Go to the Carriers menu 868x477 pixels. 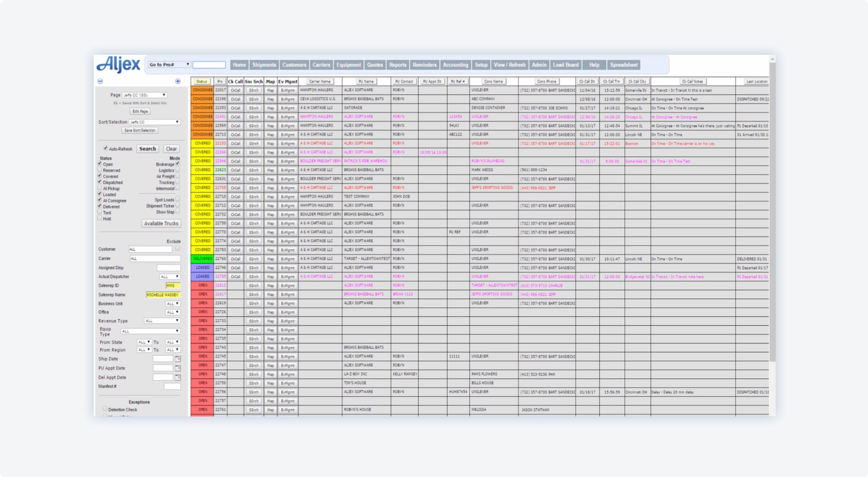point(321,65)
